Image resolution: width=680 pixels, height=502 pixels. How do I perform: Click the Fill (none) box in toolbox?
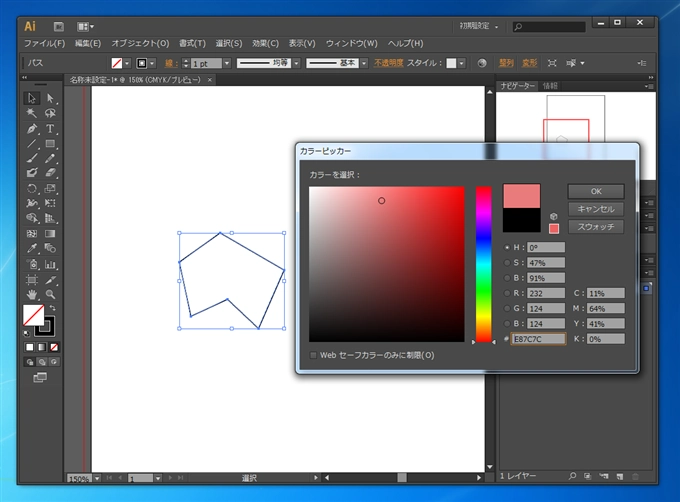[x=32, y=314]
